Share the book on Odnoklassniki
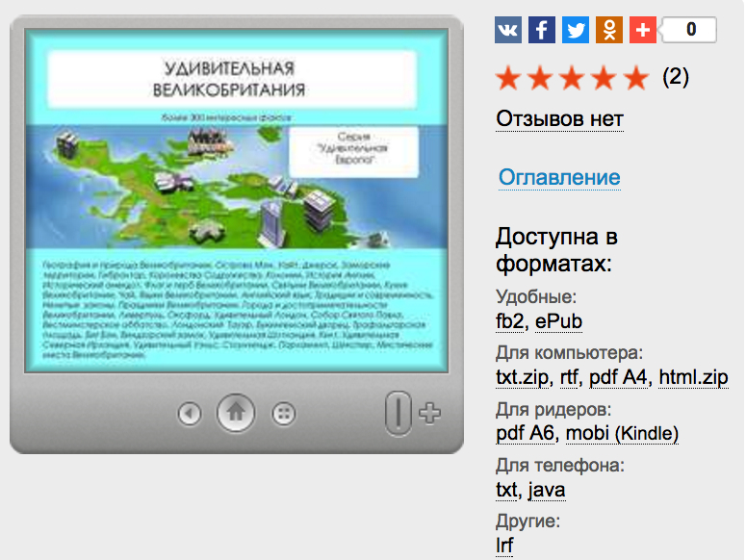 tap(609, 30)
